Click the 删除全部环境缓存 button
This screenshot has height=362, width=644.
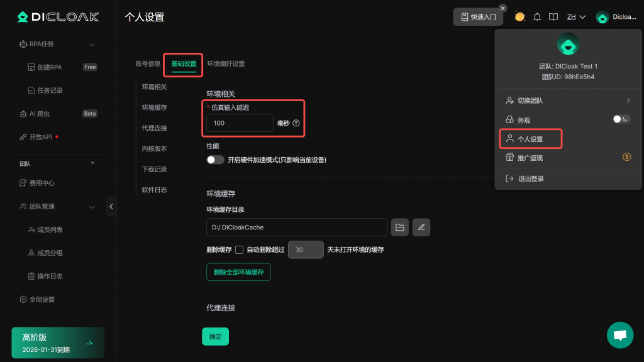pyautogui.click(x=238, y=272)
